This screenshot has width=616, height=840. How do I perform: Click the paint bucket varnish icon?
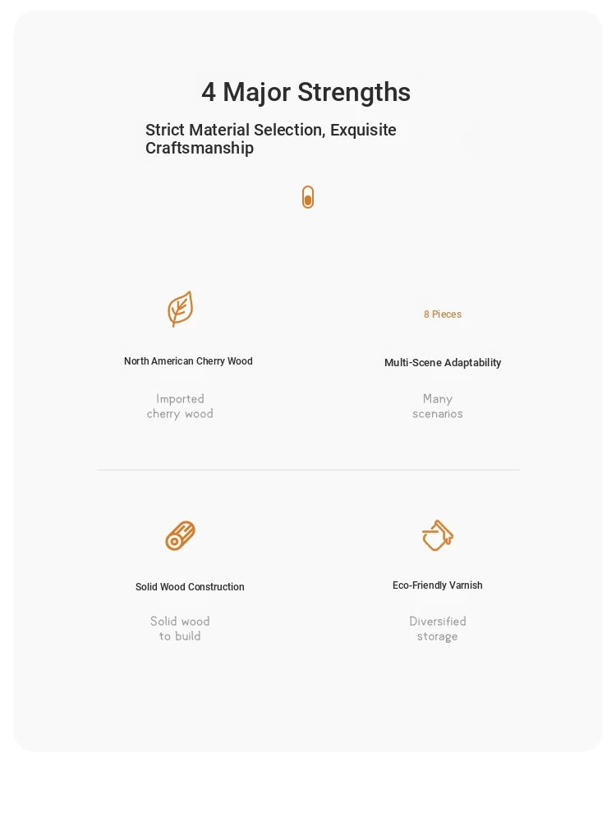[438, 535]
